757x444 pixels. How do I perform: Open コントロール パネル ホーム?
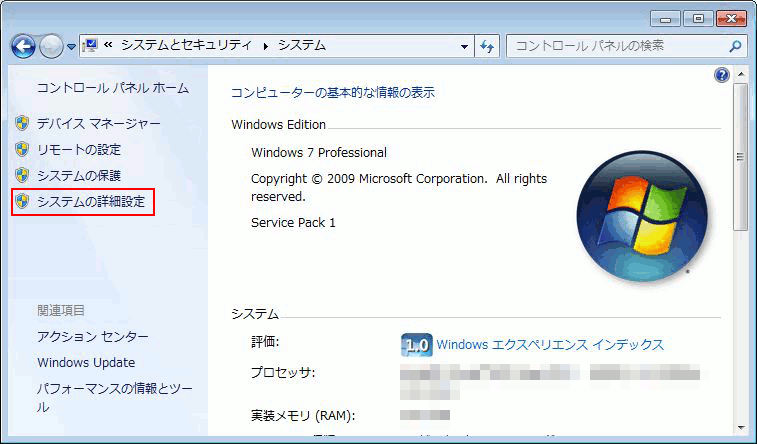112,88
